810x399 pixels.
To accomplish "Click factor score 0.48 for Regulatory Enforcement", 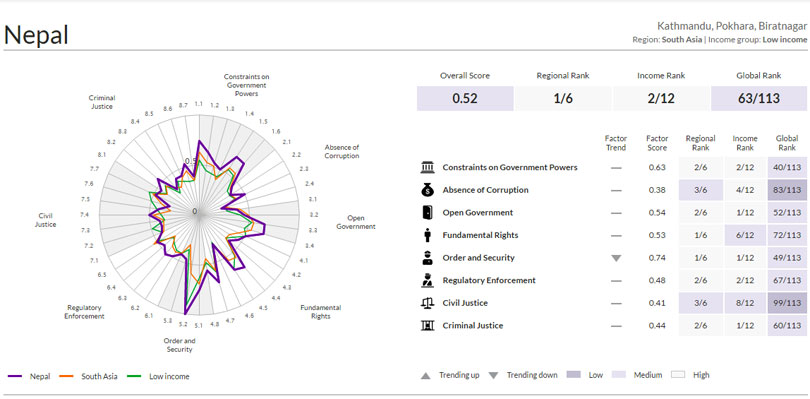I will click(657, 280).
